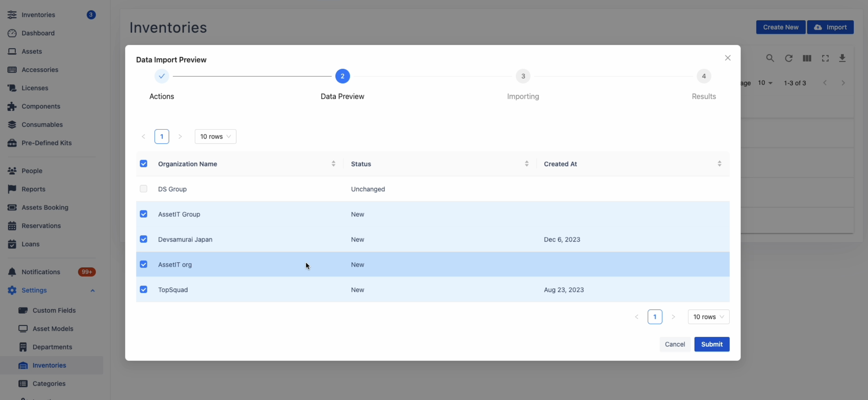Screen dimensions: 868x400
Task: Toggle the select-all header checkbox
Action: pos(143,164)
